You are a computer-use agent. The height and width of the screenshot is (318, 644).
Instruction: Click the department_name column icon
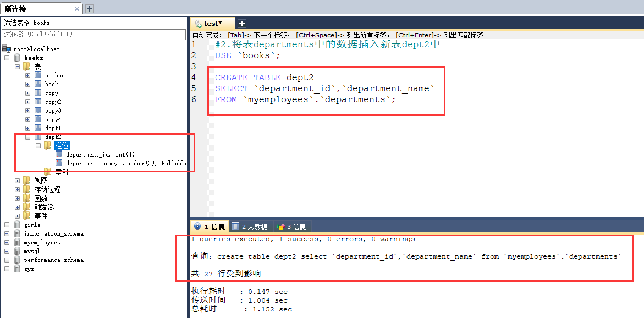(59, 163)
